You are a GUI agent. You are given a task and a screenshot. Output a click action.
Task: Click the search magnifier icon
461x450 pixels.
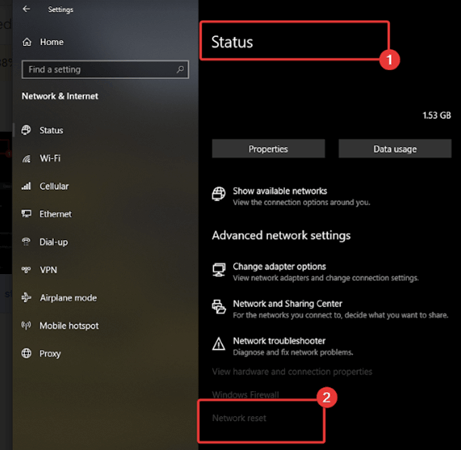(x=180, y=69)
